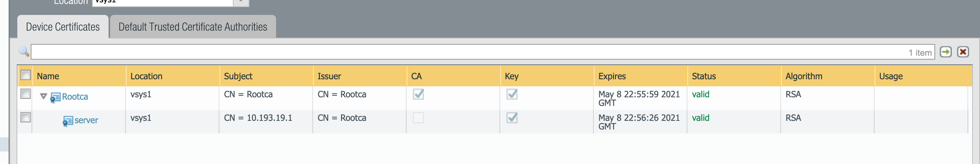The height and width of the screenshot is (164, 980).
Task: Open Default Trusted Certificate Authorities tab
Action: [x=193, y=27]
